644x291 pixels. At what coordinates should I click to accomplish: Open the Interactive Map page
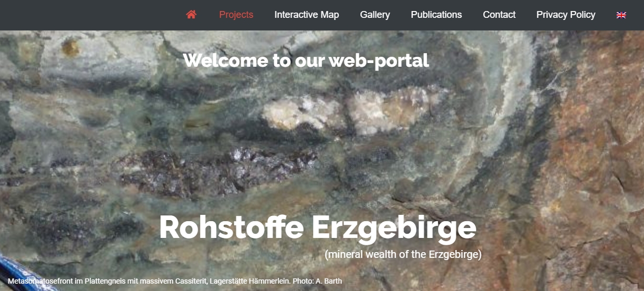pyautogui.click(x=307, y=15)
